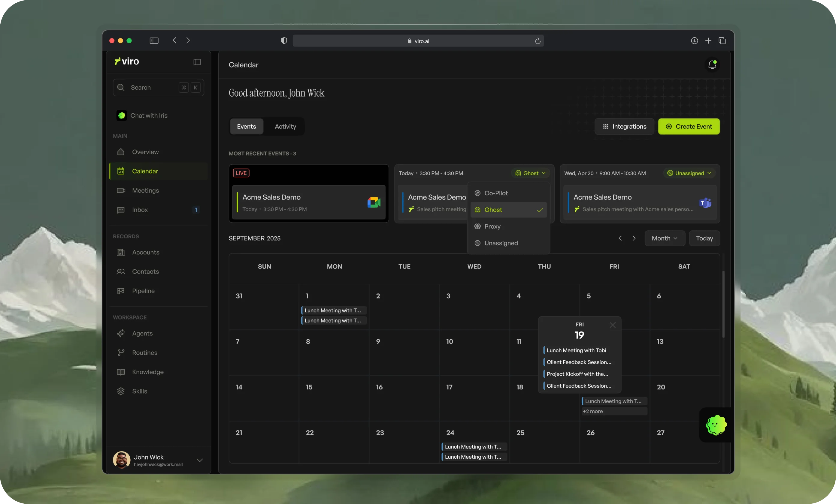Image resolution: width=836 pixels, height=504 pixels.
Task: Reload the viro.ai page
Action: tap(538, 41)
